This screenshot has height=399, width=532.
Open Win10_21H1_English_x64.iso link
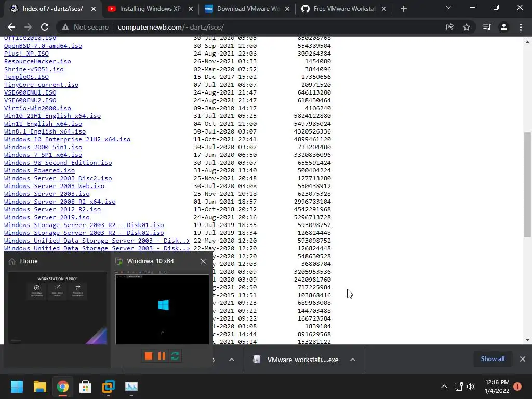(52, 116)
